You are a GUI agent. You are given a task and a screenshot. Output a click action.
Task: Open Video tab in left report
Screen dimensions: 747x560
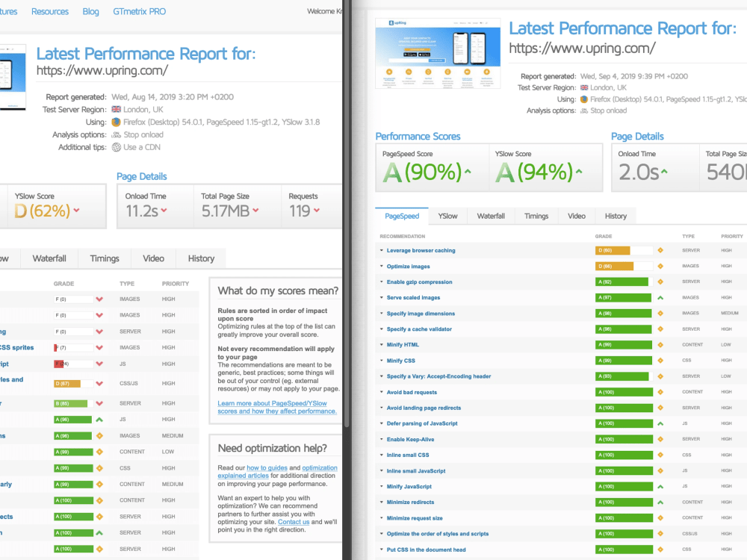point(153,258)
